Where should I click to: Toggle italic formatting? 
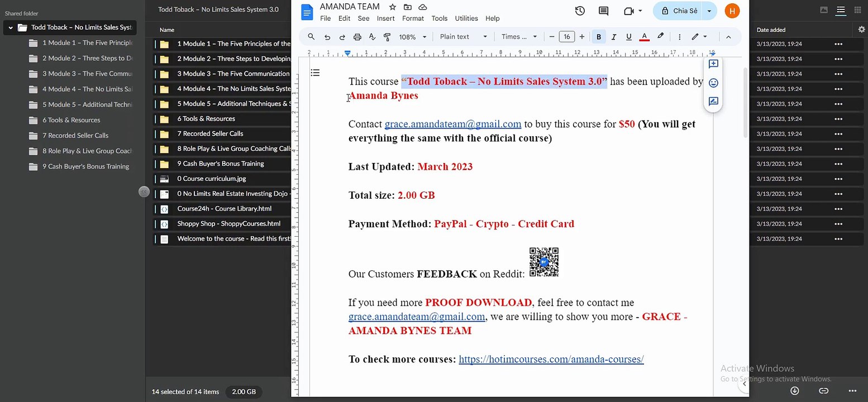pyautogui.click(x=614, y=37)
